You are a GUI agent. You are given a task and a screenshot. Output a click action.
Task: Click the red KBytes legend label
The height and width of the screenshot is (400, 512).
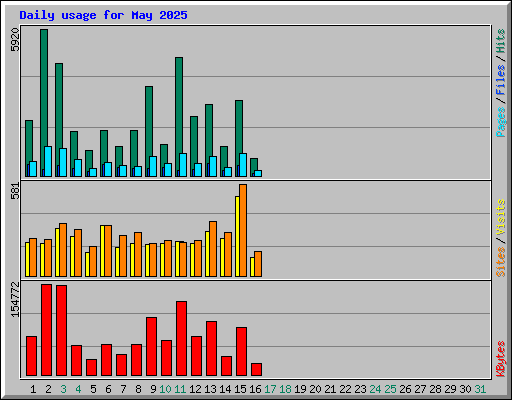pos(501,359)
